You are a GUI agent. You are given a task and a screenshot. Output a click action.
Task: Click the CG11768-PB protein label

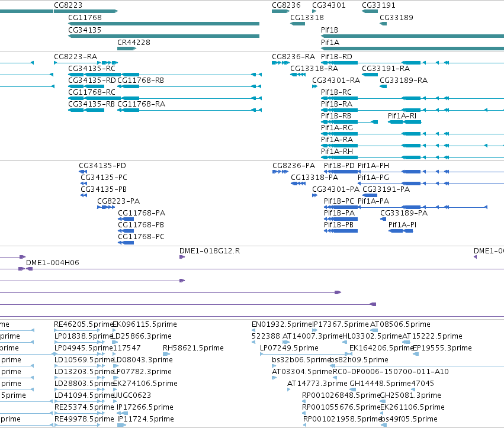141,225
